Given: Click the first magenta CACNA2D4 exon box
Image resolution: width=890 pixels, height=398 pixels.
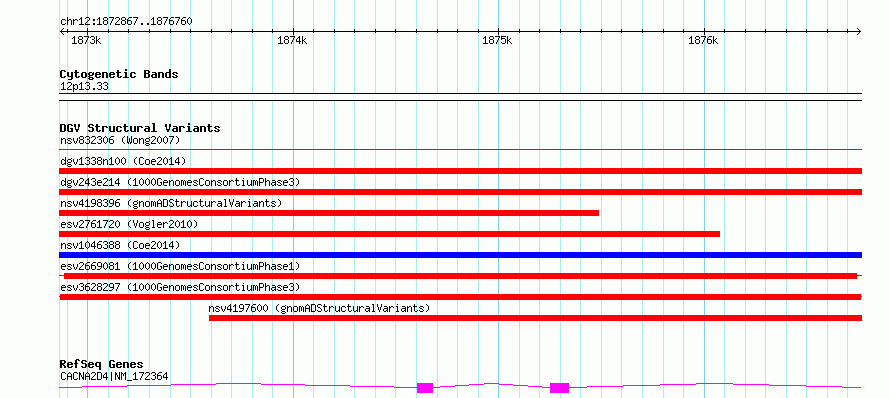Looking at the screenshot, I should (425, 388).
